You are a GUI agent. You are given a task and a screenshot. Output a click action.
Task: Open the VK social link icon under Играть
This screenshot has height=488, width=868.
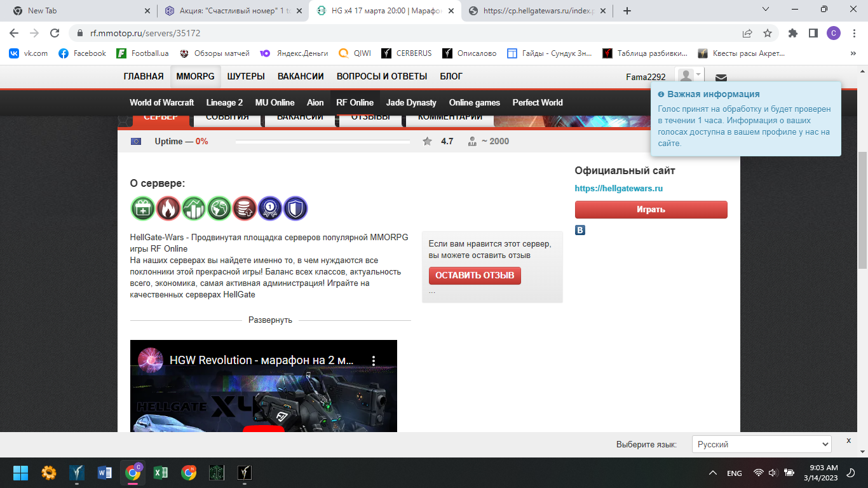580,230
